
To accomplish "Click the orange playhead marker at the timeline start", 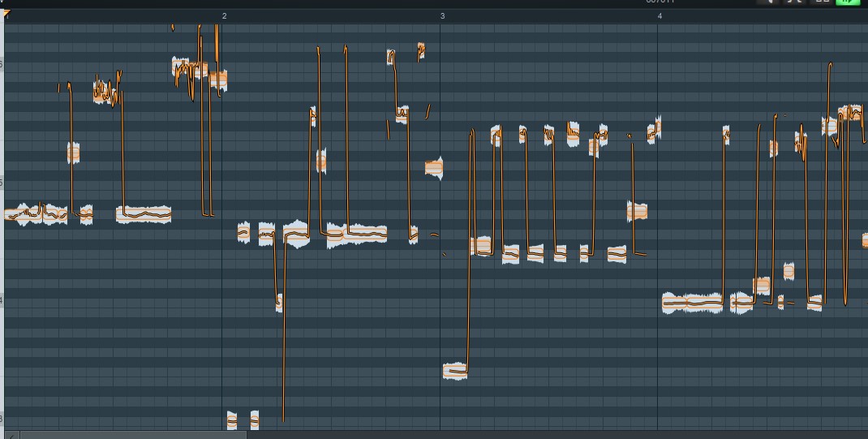I will click(7, 14).
